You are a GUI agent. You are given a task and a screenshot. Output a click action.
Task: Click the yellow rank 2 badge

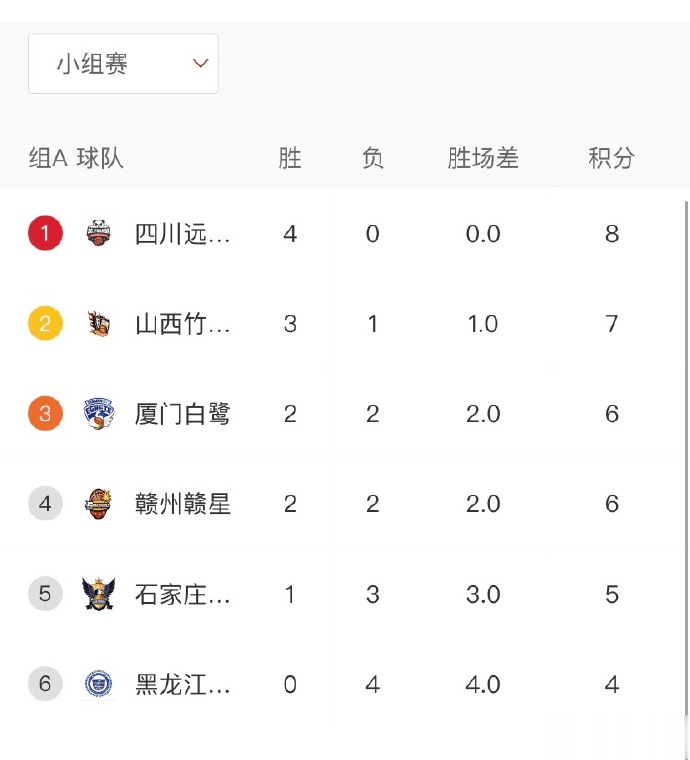(x=45, y=323)
